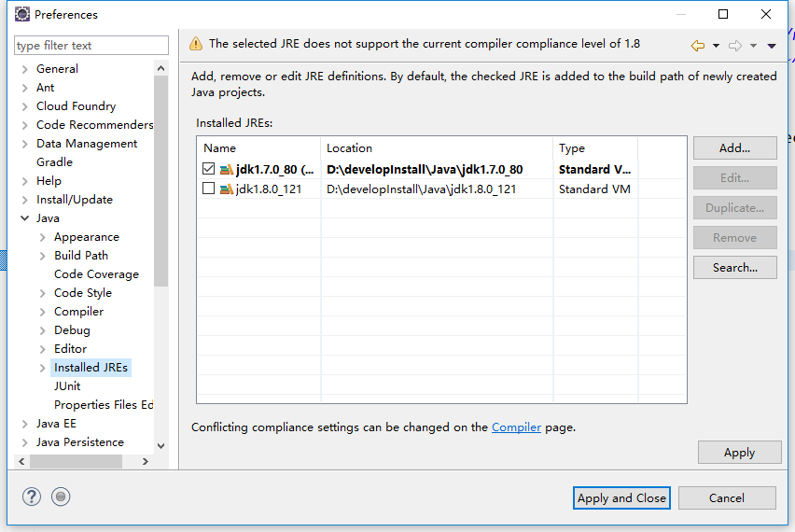Click the Eclipse Preferences window icon

[x=22, y=14]
